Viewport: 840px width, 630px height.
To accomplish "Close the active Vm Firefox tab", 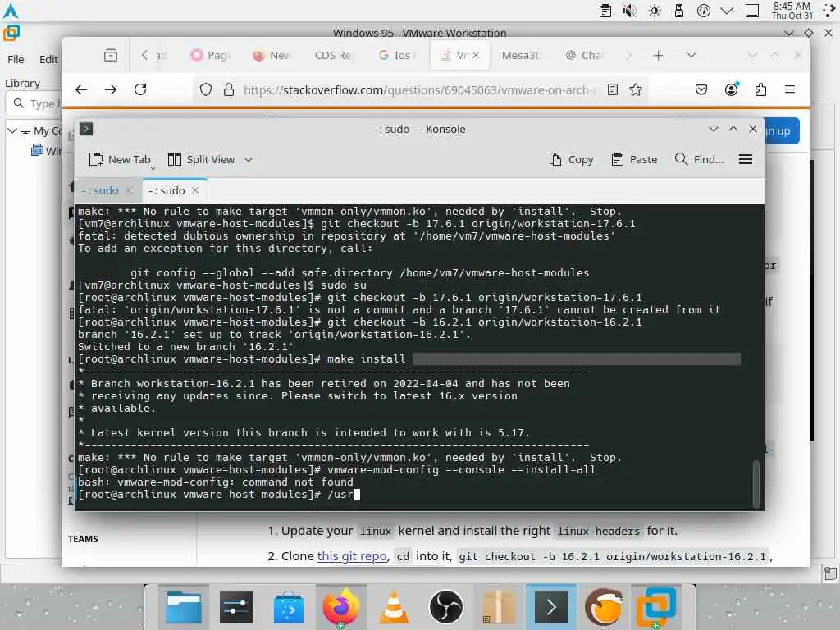I will (x=476, y=55).
